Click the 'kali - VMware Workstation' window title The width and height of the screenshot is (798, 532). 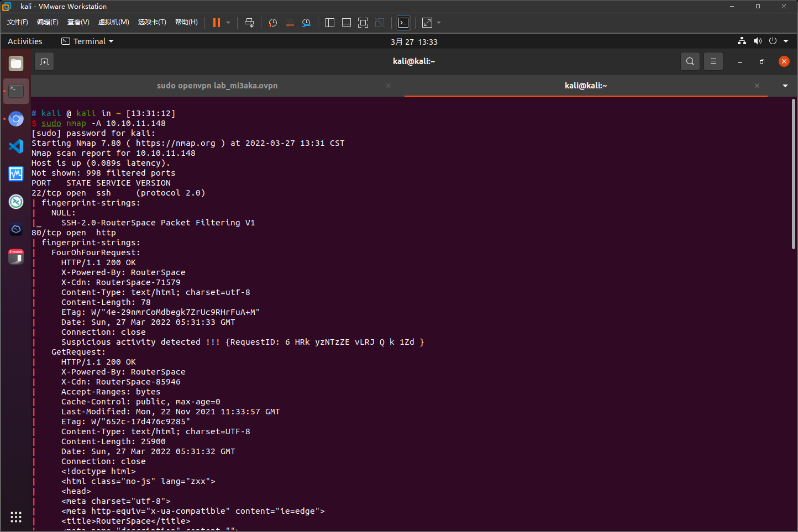64,7
